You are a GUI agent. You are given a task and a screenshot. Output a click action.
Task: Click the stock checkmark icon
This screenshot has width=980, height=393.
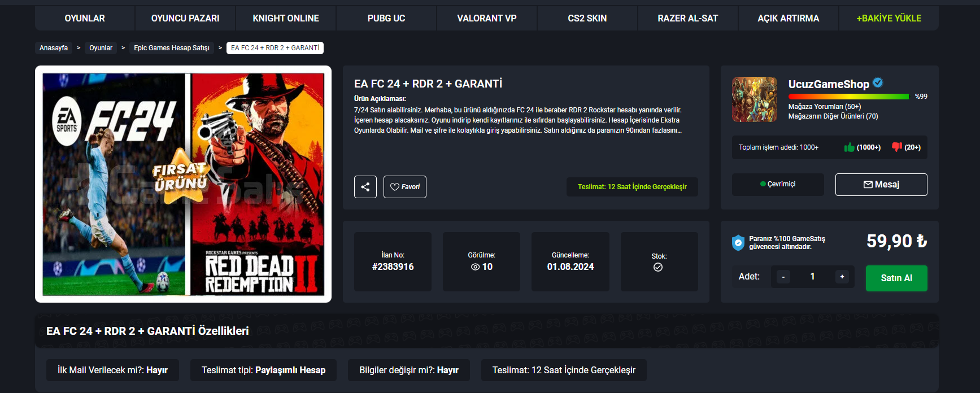(658, 267)
